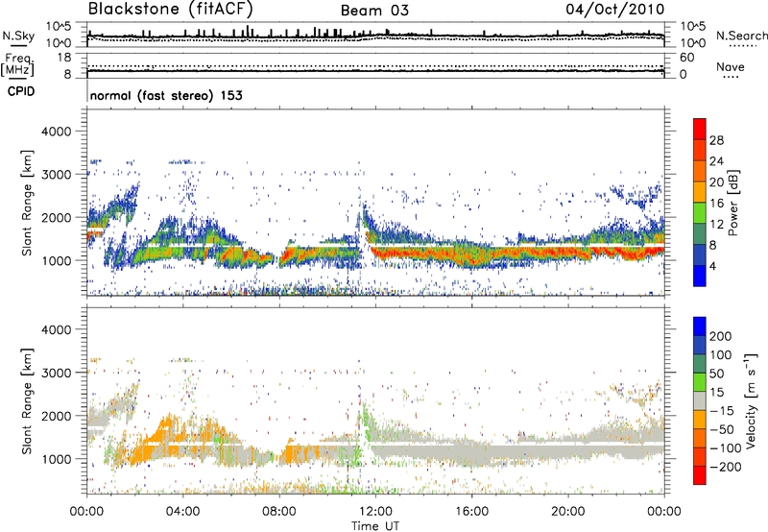This screenshot has height=532, width=768.
Task: Select the "Beam 03" heading
Action: coord(374,11)
